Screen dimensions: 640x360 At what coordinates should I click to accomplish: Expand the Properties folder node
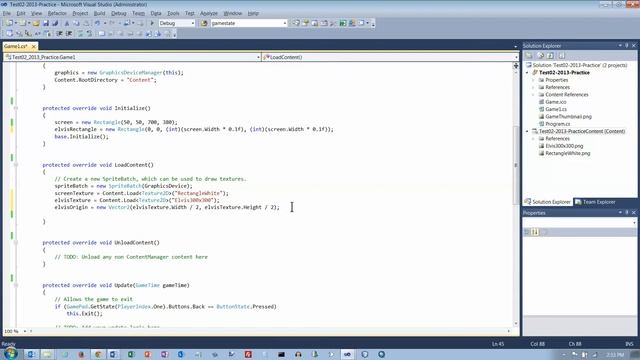pos(533,80)
